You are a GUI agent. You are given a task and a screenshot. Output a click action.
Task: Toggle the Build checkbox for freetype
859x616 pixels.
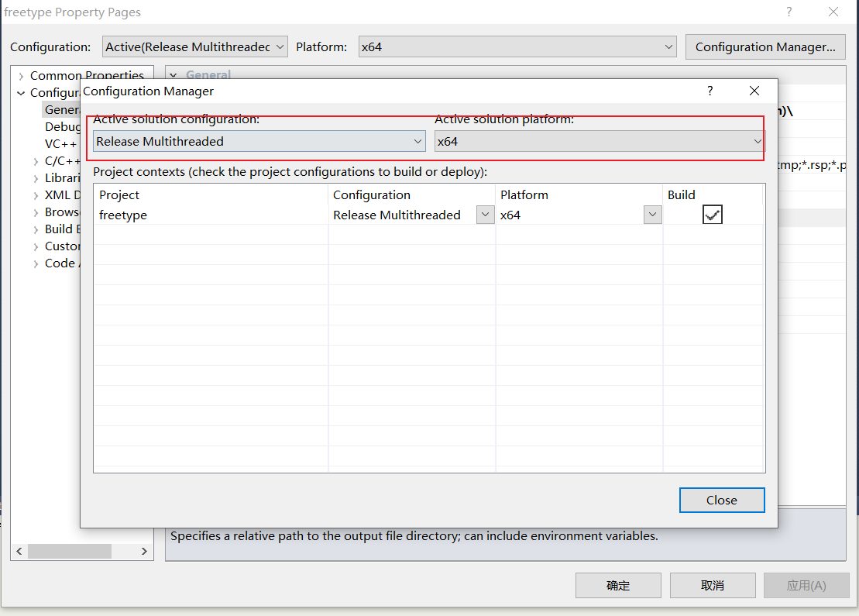(713, 215)
